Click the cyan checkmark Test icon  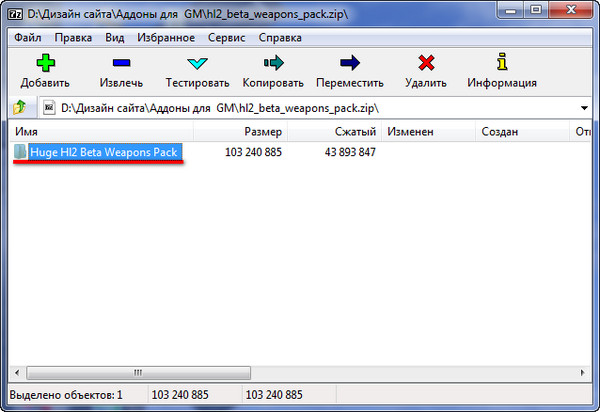click(197, 63)
